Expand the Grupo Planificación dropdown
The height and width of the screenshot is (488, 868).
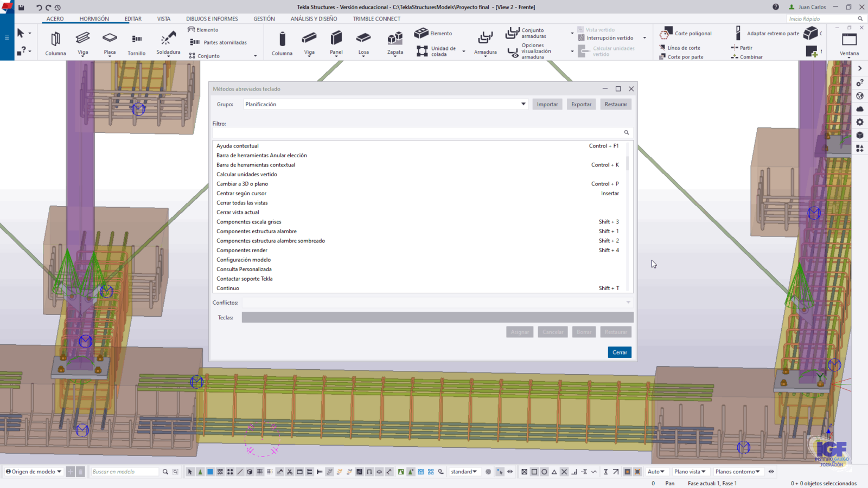(523, 104)
